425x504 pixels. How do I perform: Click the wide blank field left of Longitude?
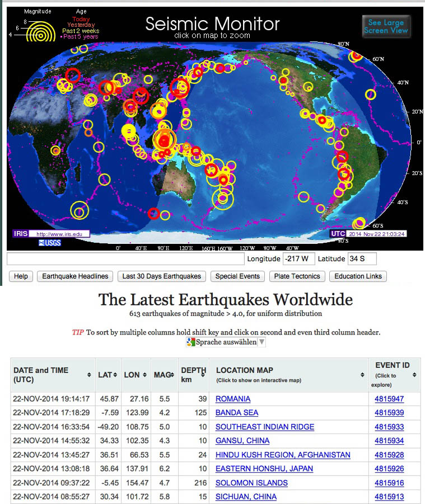(x=125, y=259)
